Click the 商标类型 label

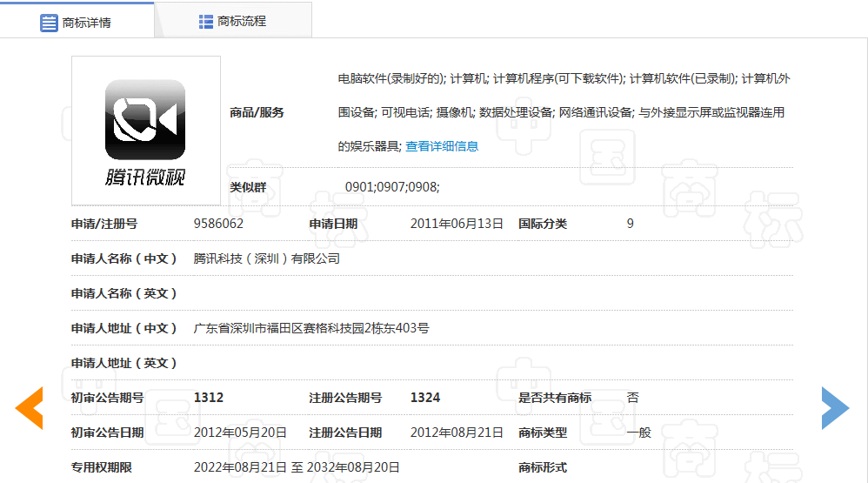543,433
